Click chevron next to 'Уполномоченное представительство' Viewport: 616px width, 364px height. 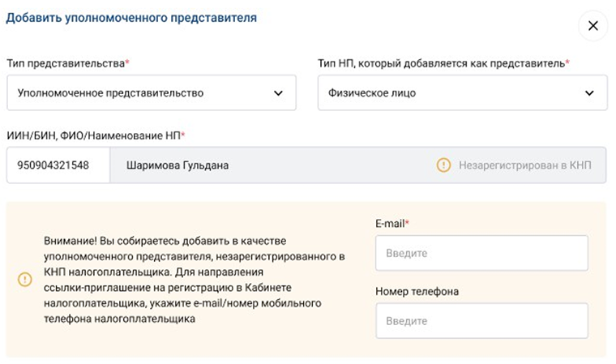pyautogui.click(x=279, y=93)
